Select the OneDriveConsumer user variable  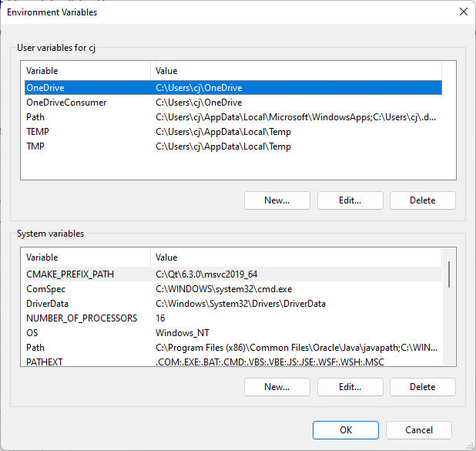point(233,103)
